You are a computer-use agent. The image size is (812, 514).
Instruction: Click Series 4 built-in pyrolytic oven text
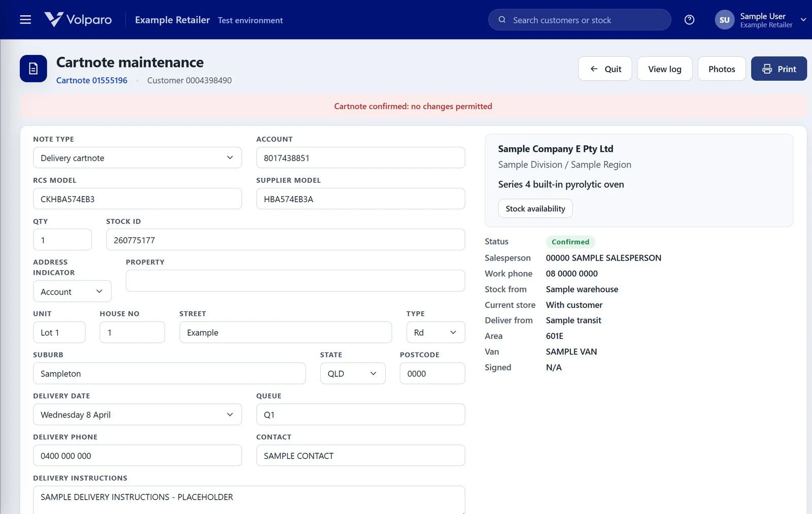(561, 184)
